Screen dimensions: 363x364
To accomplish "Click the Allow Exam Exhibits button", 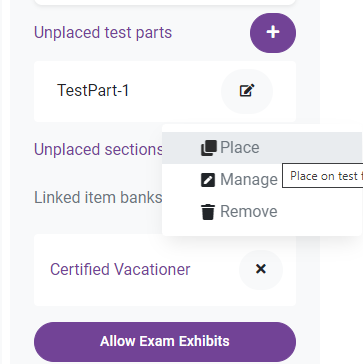I will 165,342.
